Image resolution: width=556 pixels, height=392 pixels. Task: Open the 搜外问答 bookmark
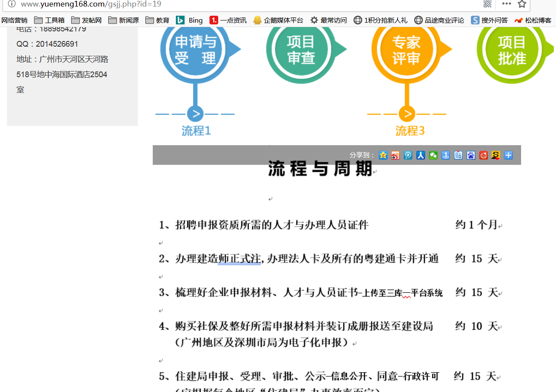coord(489,20)
